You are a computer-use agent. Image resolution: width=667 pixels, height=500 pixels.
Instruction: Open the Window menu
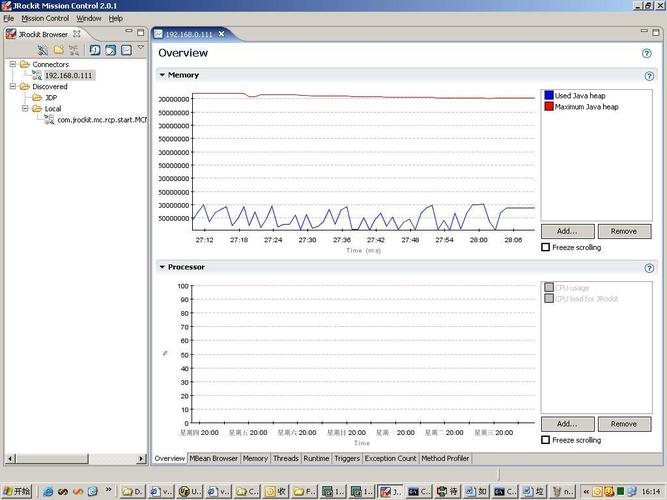89,18
